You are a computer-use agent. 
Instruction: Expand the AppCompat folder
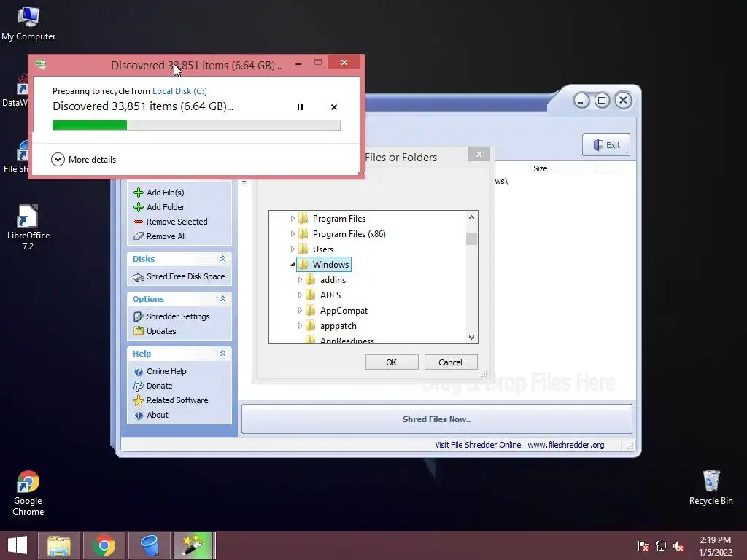pos(300,311)
